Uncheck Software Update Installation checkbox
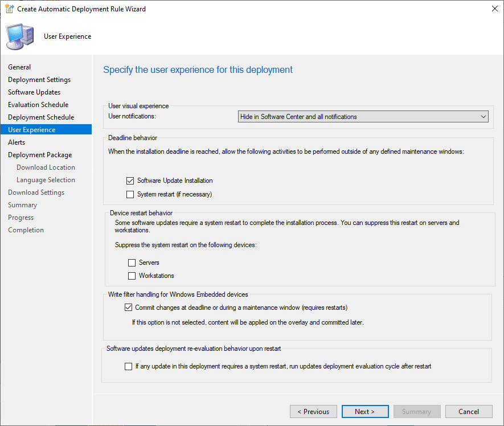Viewport: 504px width, 426px height. point(131,181)
